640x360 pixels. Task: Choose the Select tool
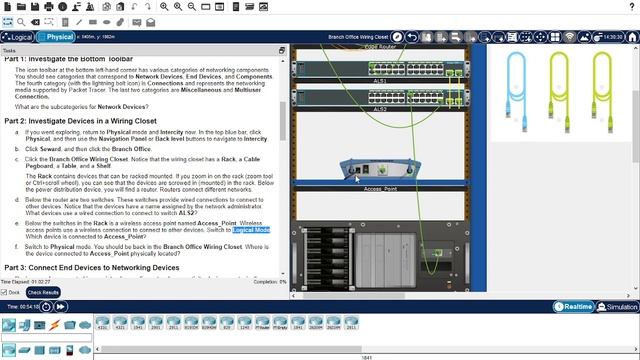click(7, 22)
